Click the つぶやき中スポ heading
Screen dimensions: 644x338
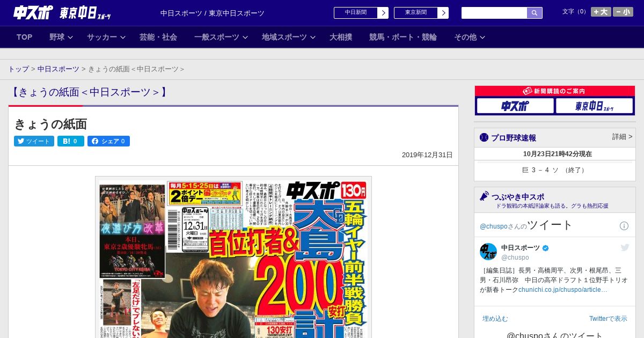coord(518,196)
